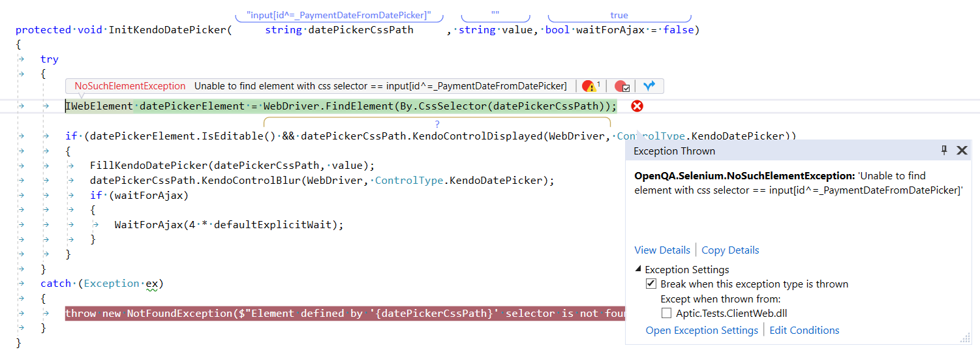
Task: Click the "true" value hint above waitForAjax
Action: pos(619,15)
